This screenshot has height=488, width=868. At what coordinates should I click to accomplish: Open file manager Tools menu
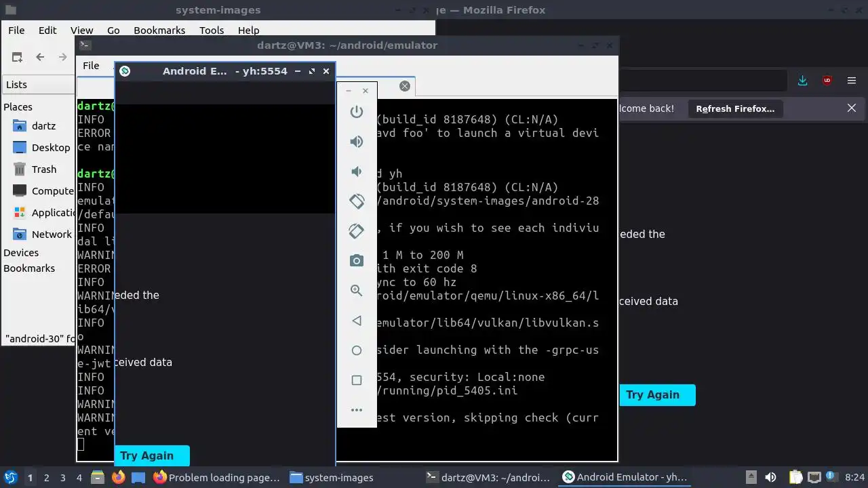click(x=212, y=30)
